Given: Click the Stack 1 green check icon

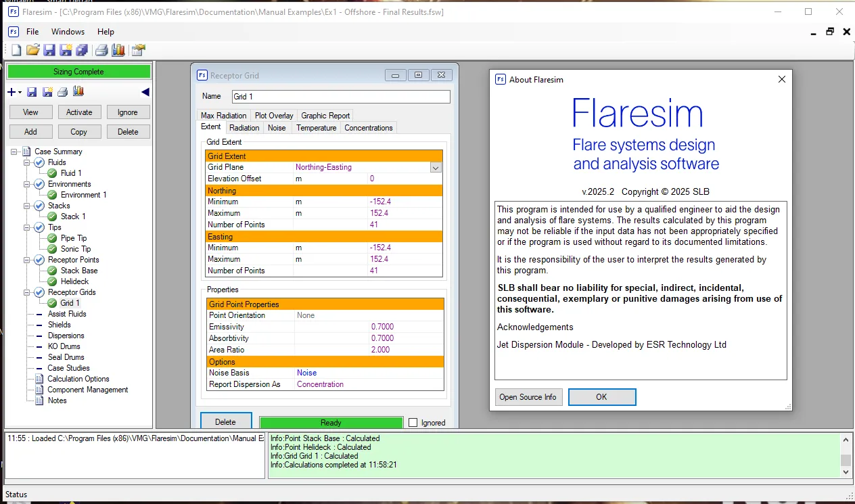Looking at the screenshot, I should pyautogui.click(x=52, y=216).
